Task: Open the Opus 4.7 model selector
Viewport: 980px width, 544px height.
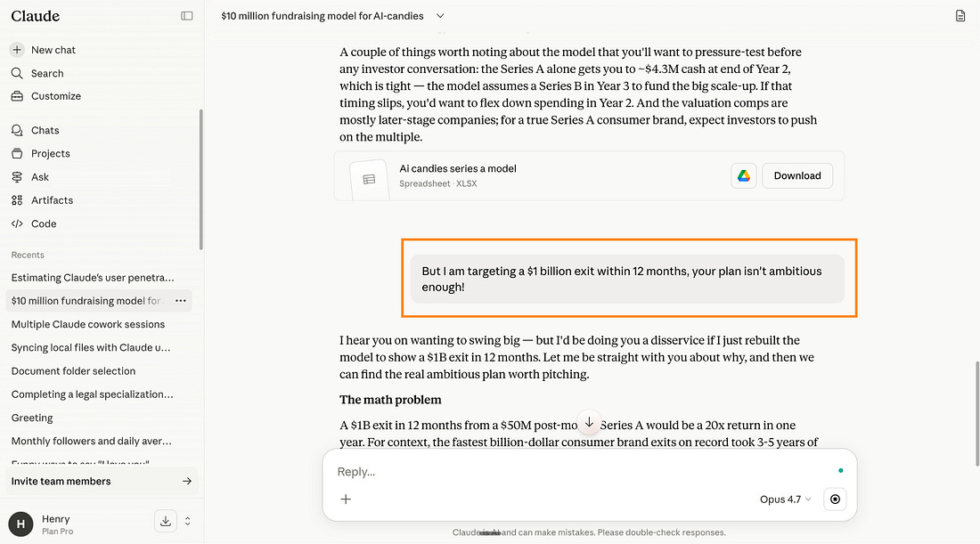Action: [785, 499]
